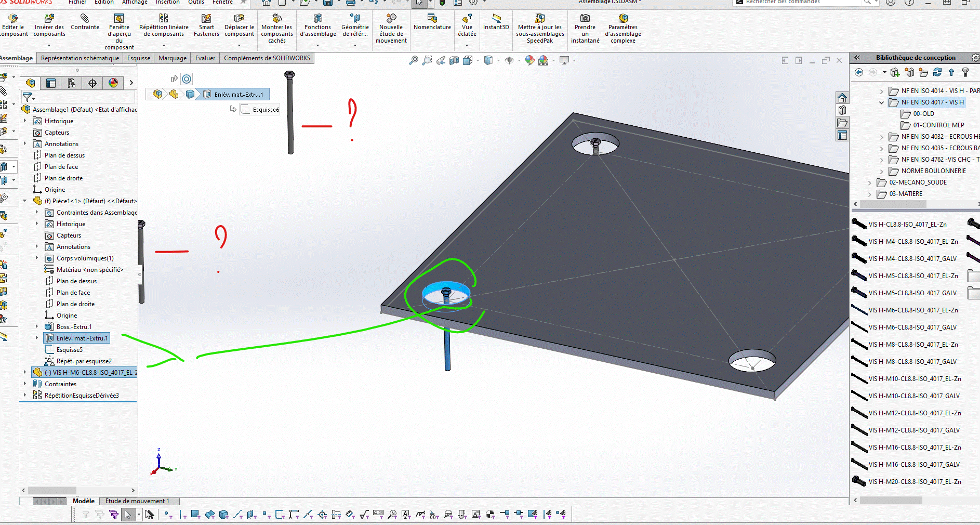Image resolution: width=980 pixels, height=525 pixels.
Task: Click the Editer le composant tool
Action: tap(13, 26)
